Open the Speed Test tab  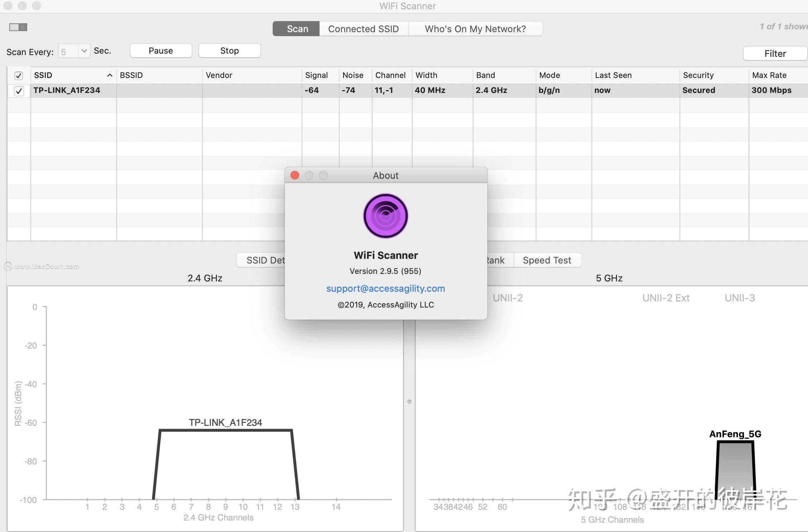[x=547, y=260]
